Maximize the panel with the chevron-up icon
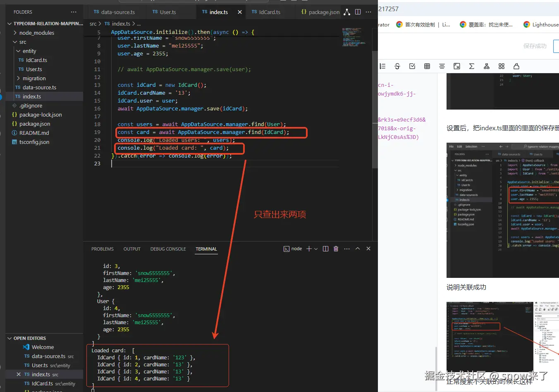This screenshot has width=559, height=392. pyautogui.click(x=358, y=249)
